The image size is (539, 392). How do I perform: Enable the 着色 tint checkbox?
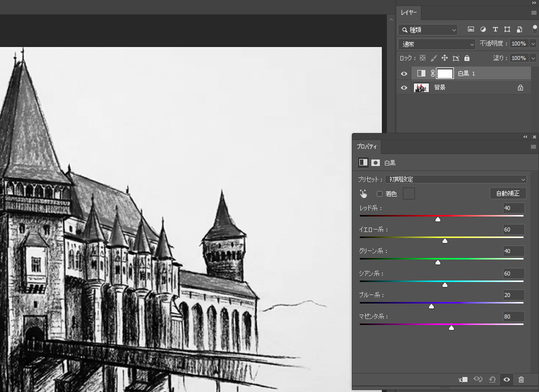tap(379, 194)
